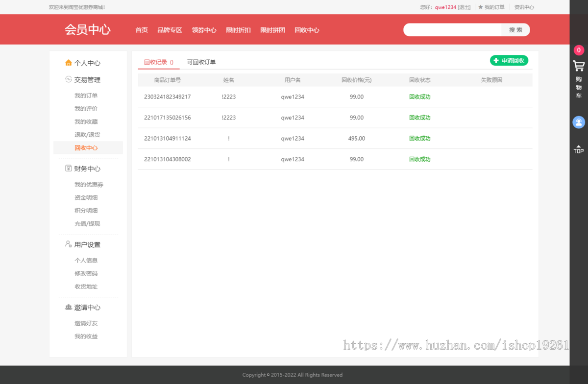Click the home icon beside 个人中心
This screenshot has height=384, width=588.
tap(69, 63)
